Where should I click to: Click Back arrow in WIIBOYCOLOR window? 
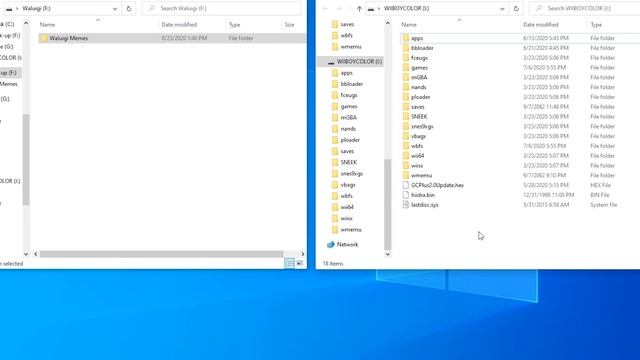click(325, 8)
